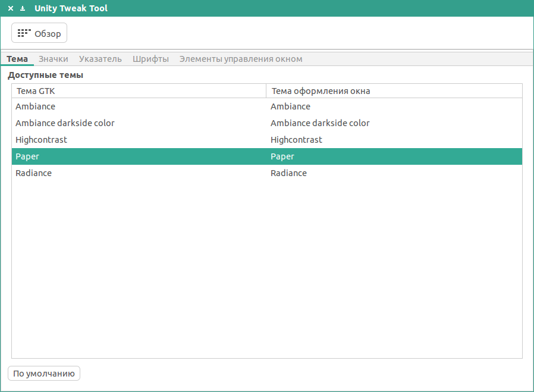Choose Highcontrast window decoration theme
This screenshot has width=534, height=392.
[x=296, y=140]
